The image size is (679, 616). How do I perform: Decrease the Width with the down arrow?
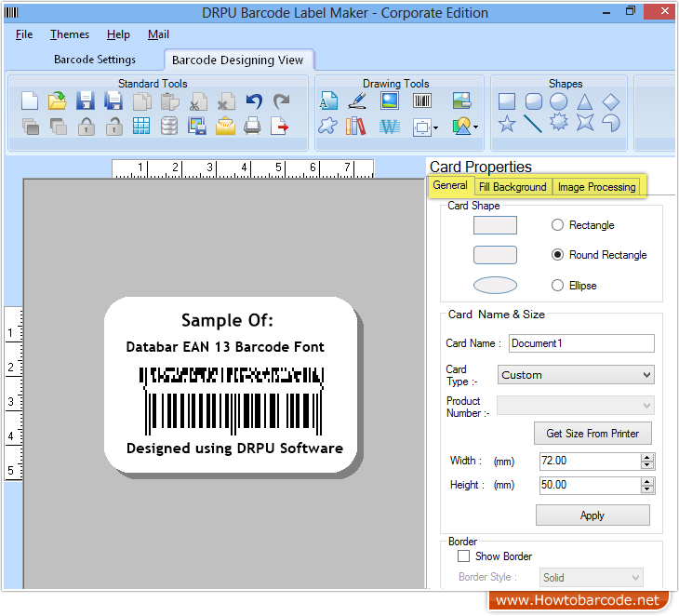[x=647, y=465]
